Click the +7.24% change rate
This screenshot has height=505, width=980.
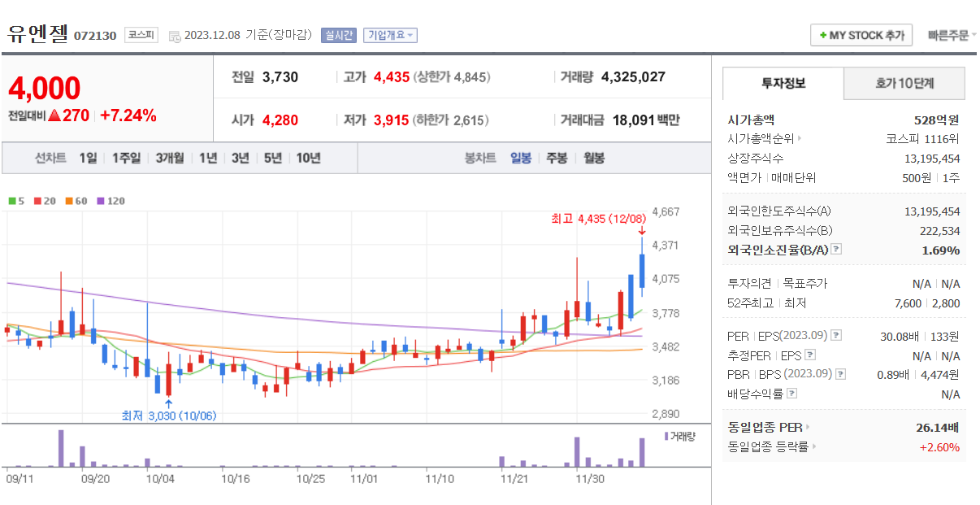128,115
